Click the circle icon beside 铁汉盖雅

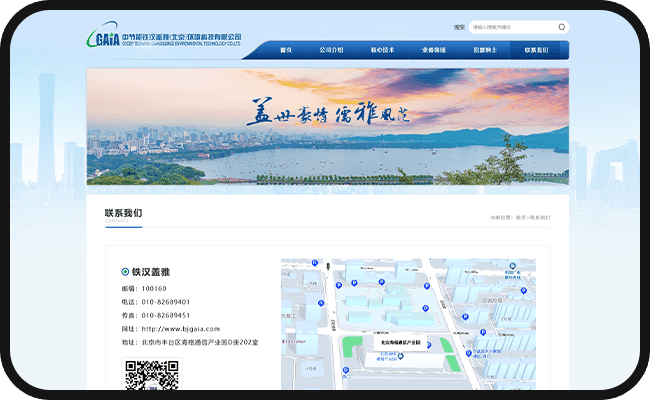tap(125, 271)
